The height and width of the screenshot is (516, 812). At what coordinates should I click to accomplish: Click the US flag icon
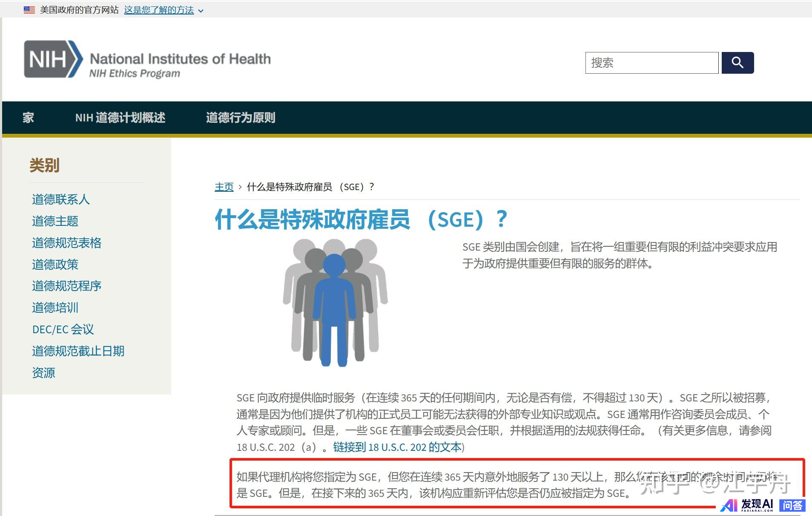29,10
